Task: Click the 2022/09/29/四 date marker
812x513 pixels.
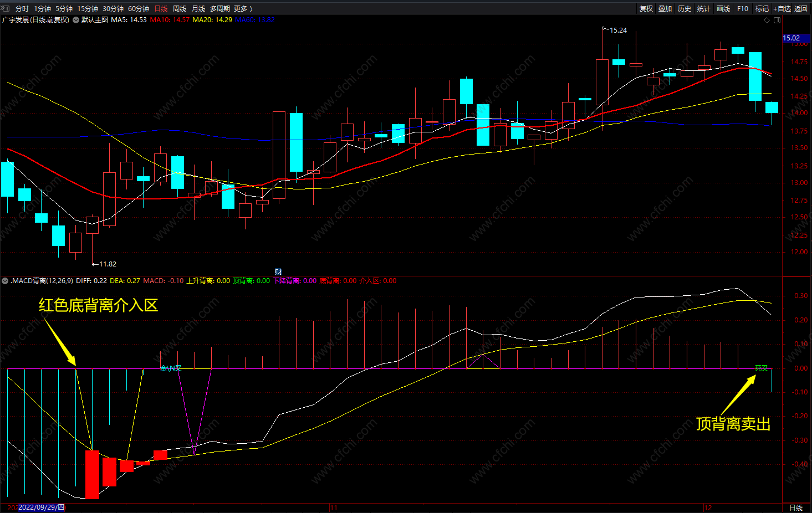Action: (x=42, y=507)
